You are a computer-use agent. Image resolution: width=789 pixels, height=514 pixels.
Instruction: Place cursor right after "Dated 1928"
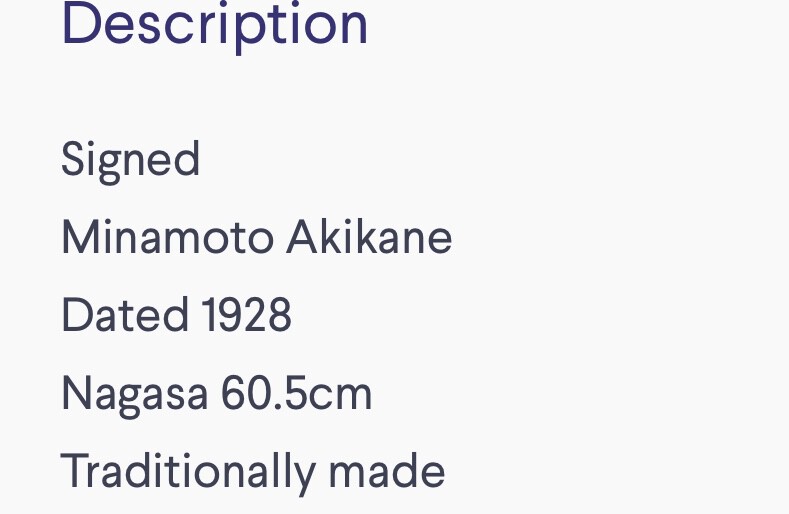click(293, 316)
